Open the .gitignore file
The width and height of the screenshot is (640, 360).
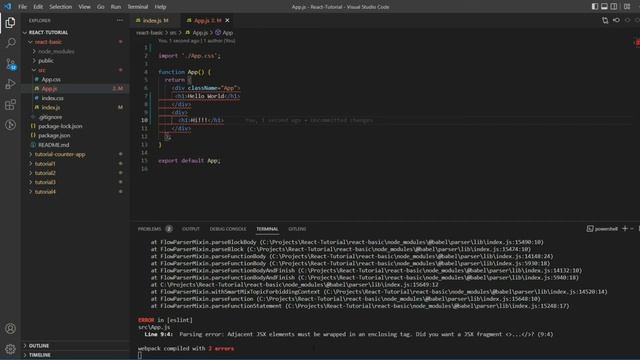[x=51, y=117]
